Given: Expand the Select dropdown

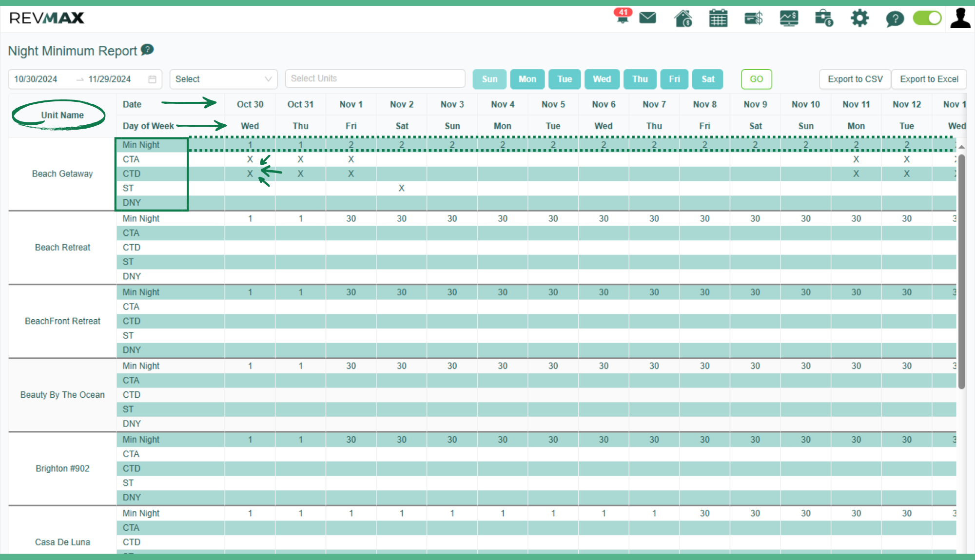Looking at the screenshot, I should [x=223, y=79].
